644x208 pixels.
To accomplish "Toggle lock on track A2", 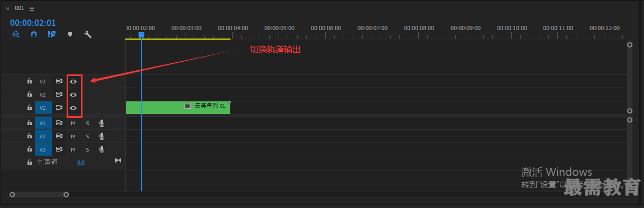I will pyautogui.click(x=30, y=136).
